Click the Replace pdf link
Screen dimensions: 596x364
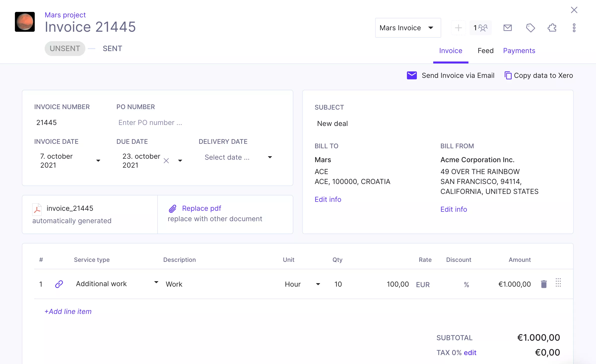click(x=201, y=208)
